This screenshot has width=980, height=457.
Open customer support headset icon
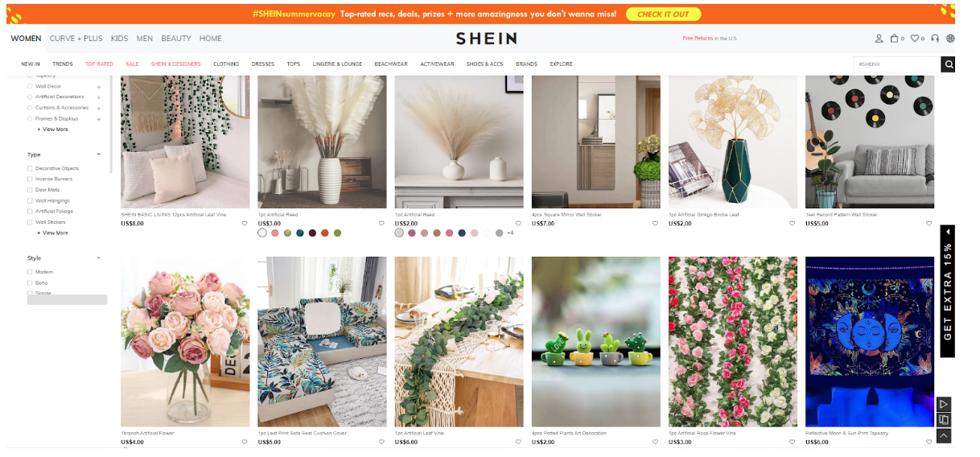tap(935, 39)
